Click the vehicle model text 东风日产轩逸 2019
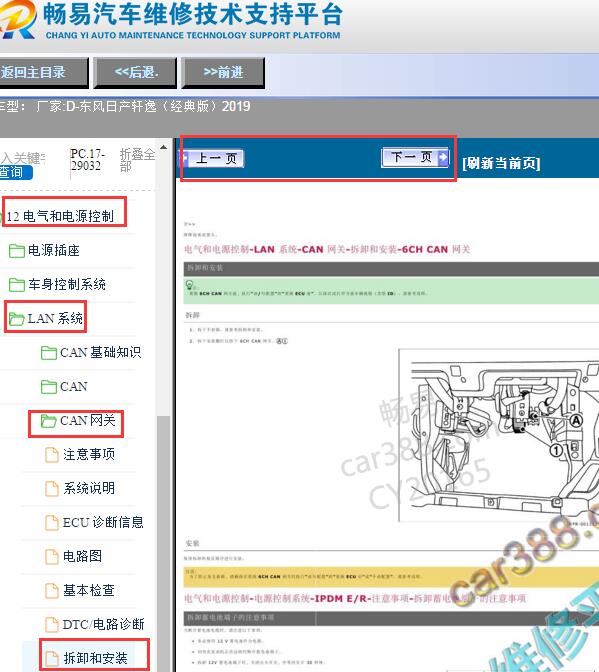 tap(143, 106)
